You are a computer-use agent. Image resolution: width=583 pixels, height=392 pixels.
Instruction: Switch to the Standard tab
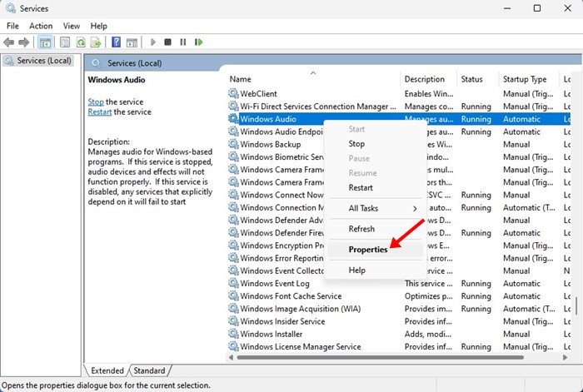pyautogui.click(x=149, y=370)
